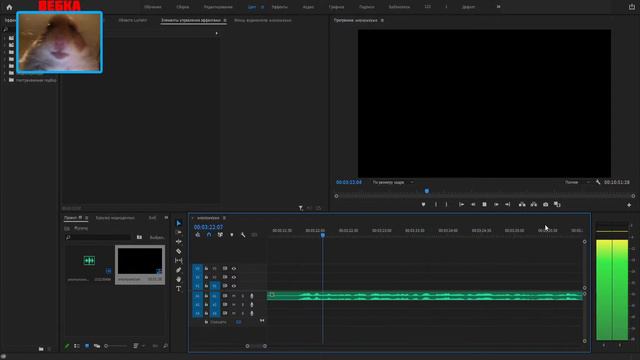Open Comparison View in Program monitor
The image size is (640, 360).
(x=557, y=204)
